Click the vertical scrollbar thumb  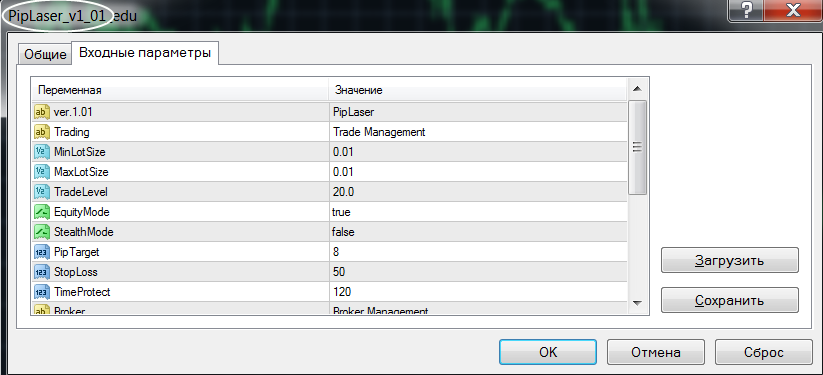coord(637,148)
